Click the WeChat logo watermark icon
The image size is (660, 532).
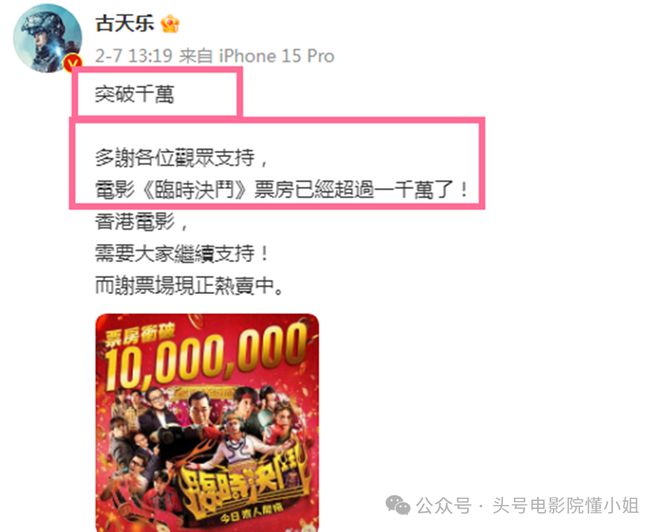[397, 505]
